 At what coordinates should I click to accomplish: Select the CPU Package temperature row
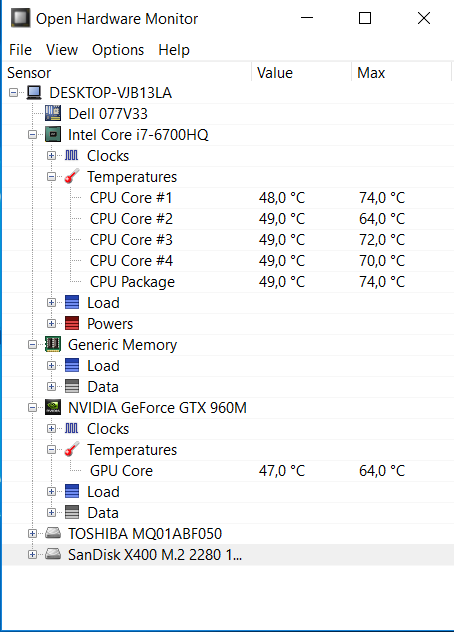228,282
